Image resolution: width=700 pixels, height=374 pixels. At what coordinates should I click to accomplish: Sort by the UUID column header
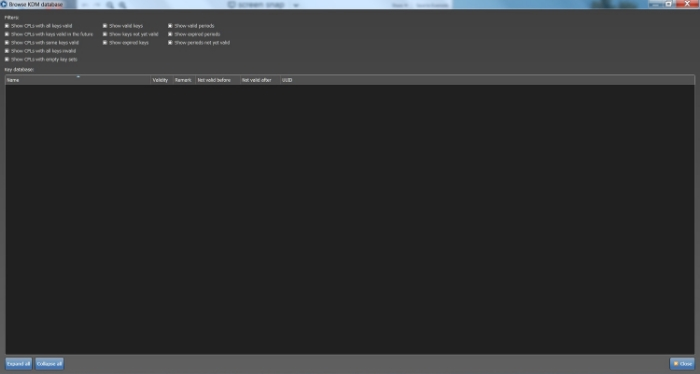pyautogui.click(x=487, y=80)
